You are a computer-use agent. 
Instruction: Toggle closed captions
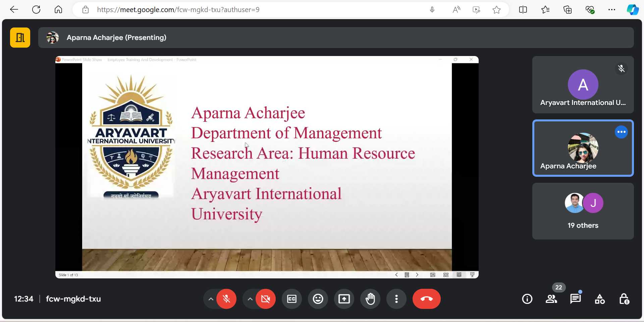292,299
